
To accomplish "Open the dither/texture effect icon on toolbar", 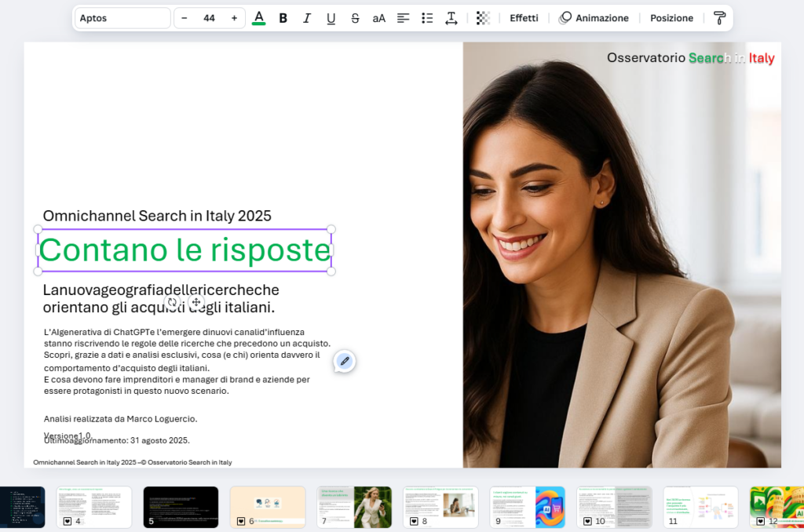I will click(x=482, y=18).
